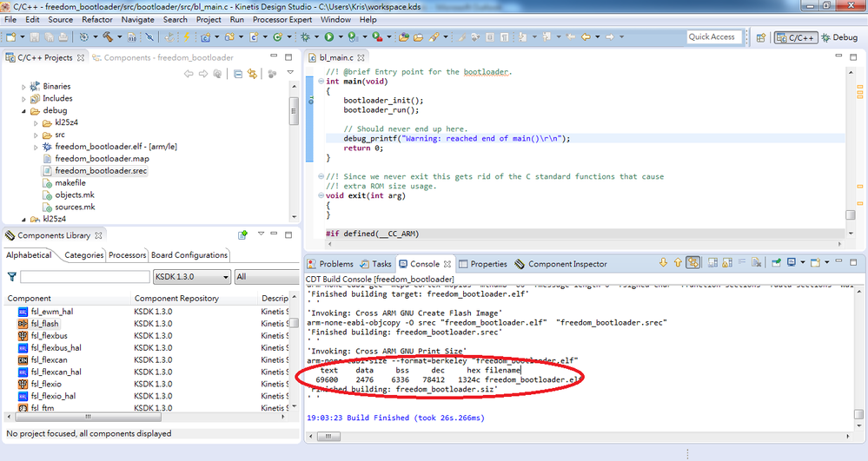This screenshot has height=461, width=868.
Task: Click the Collapse All icon in Projects
Action: tap(238, 74)
